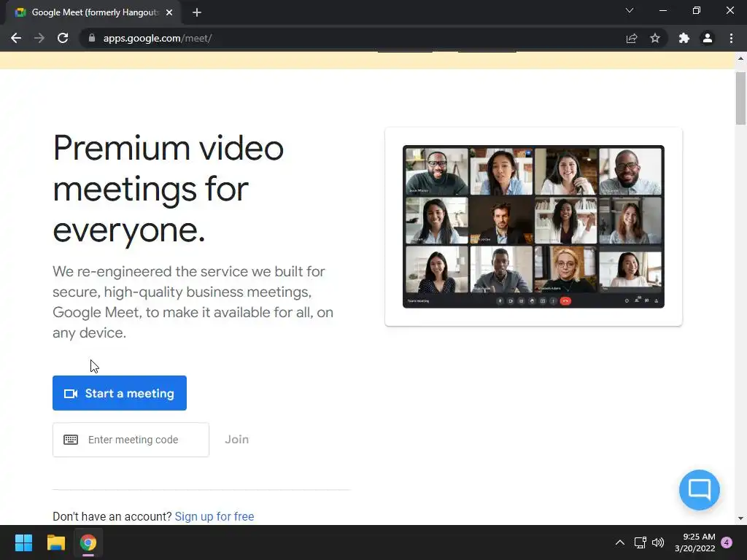Open the network status tray icon
This screenshot has width=747, height=560.
640,542
